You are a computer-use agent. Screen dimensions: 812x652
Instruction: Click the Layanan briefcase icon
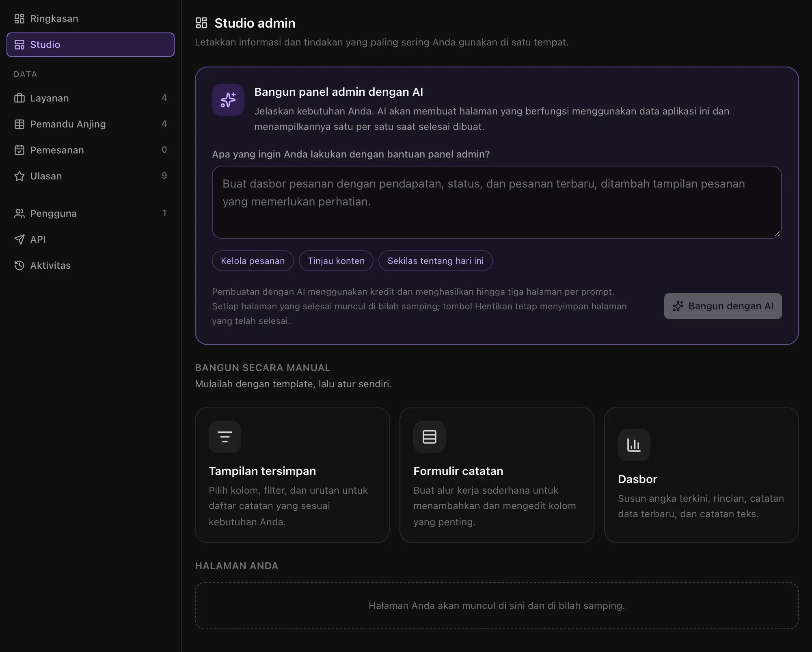tap(19, 98)
